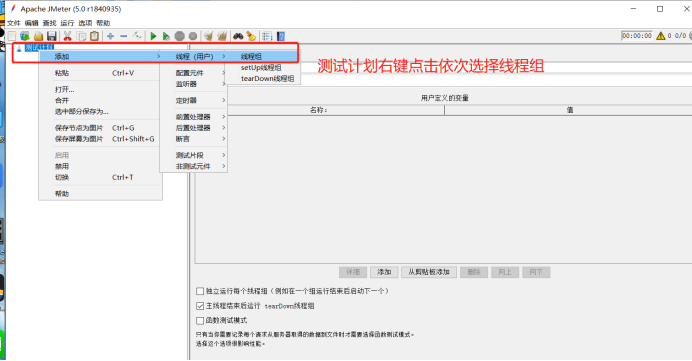Click the blue Help question icon
Image resolution: width=692 pixels, height=361 pixels.
point(281,36)
